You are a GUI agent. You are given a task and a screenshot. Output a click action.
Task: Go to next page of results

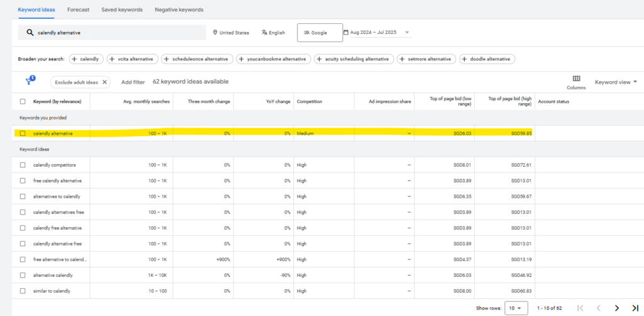click(x=617, y=308)
